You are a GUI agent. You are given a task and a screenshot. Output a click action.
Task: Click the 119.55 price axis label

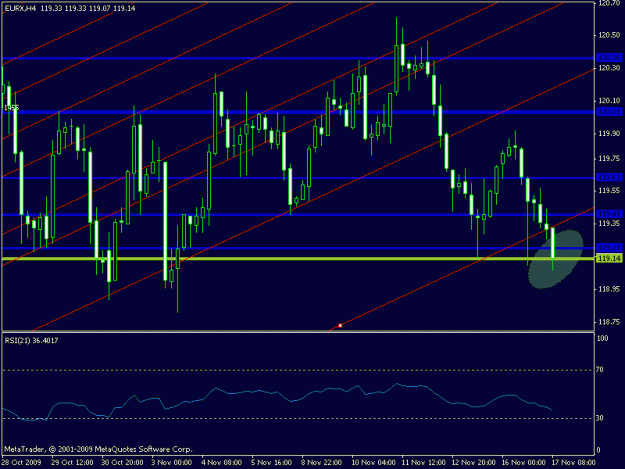point(609,191)
